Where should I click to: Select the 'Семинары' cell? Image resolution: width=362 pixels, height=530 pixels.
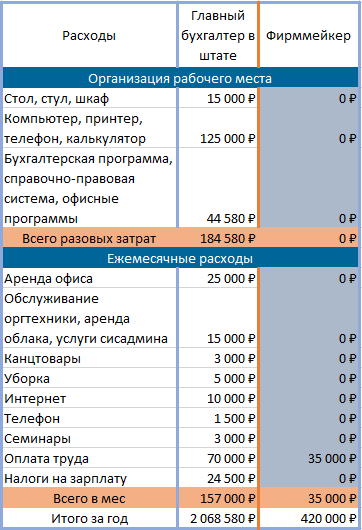[x=90, y=438]
